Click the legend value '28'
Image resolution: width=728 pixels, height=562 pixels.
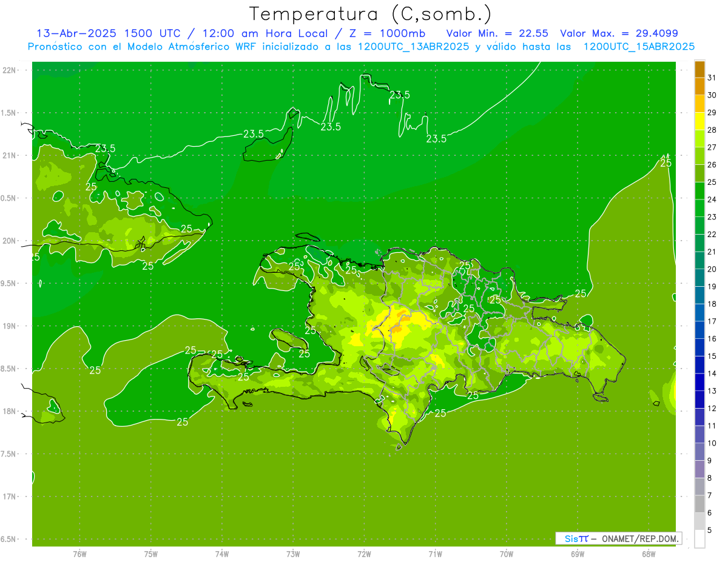point(712,130)
